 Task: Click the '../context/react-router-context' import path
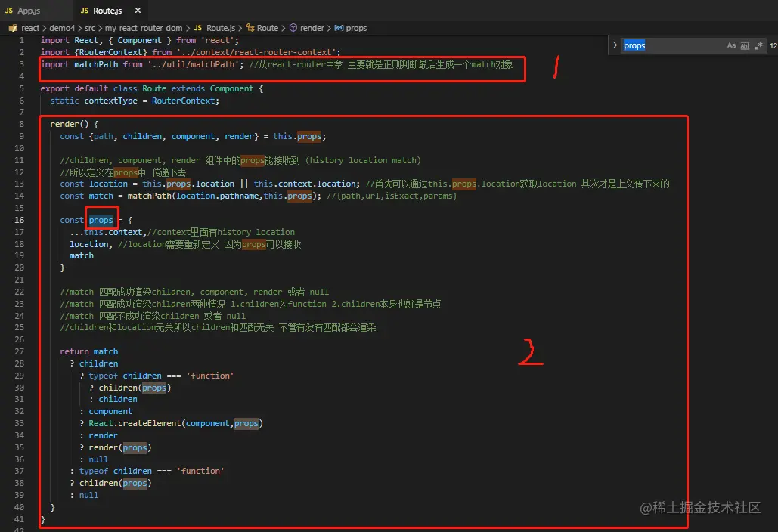point(256,52)
